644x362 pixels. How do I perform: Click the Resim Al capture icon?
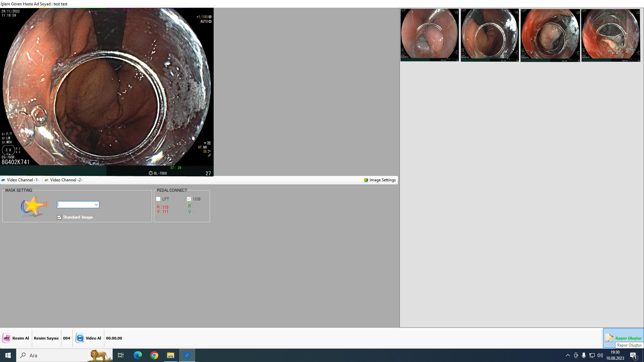click(x=6, y=338)
